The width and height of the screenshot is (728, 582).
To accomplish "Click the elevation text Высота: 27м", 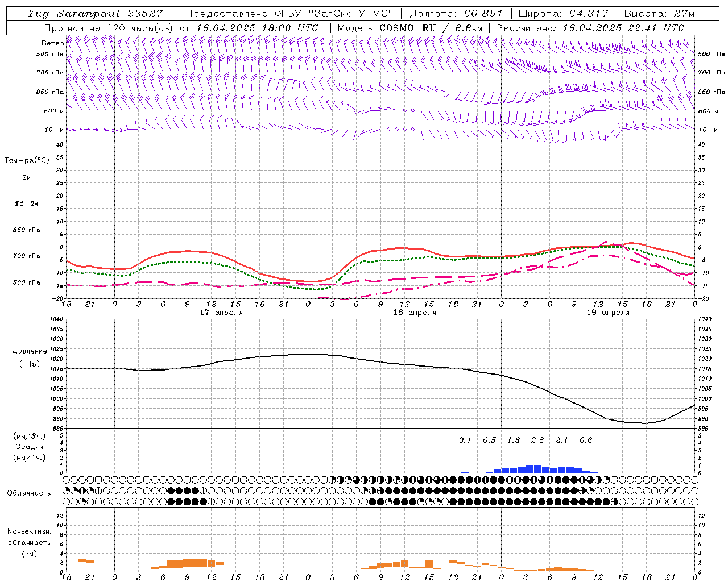I will [x=659, y=14].
